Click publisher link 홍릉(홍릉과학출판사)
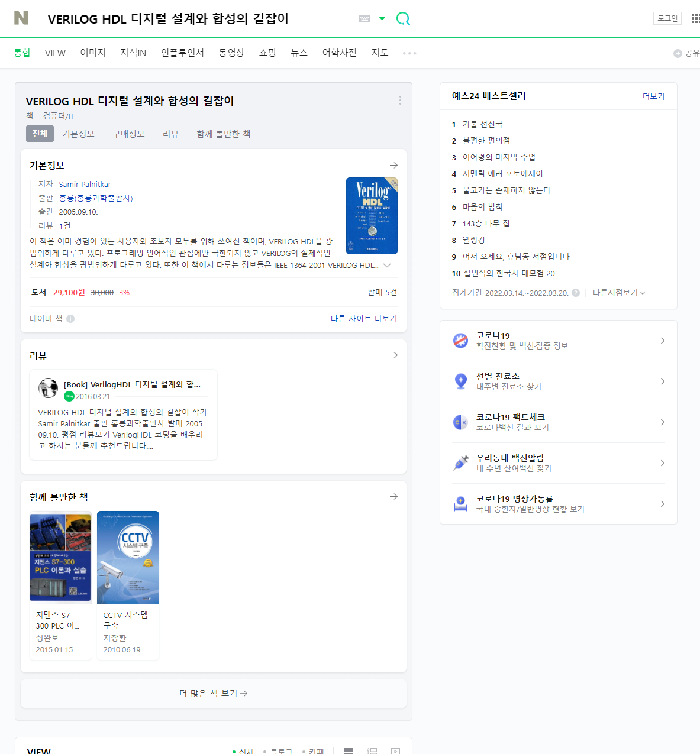Screen dimensions: 700x754 [96, 198]
